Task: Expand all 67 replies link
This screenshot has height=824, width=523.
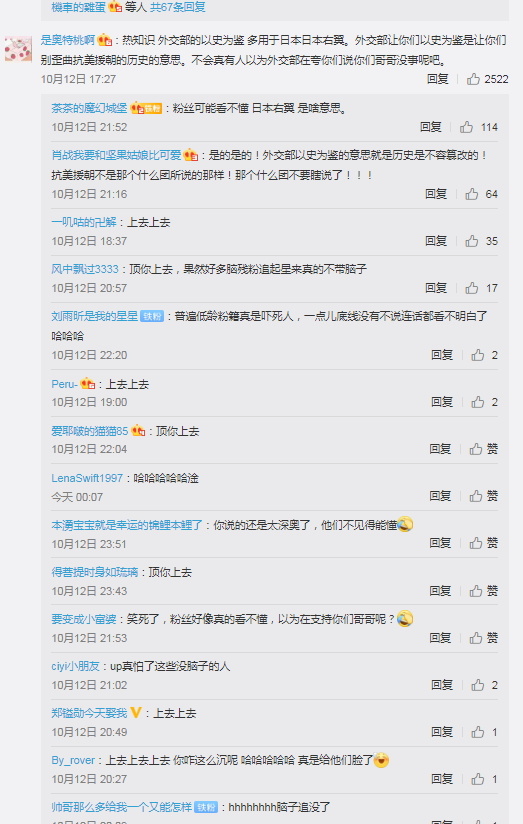Action: coord(178,7)
